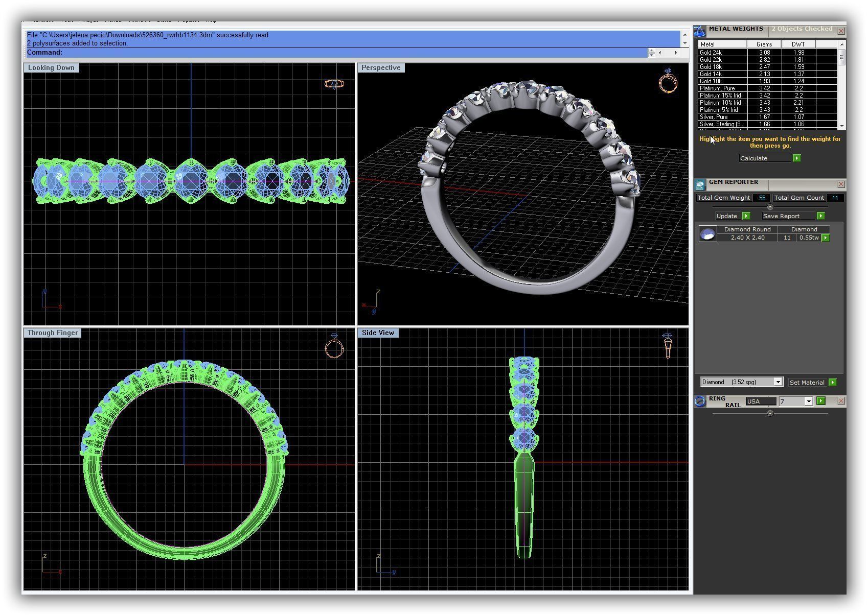Select the Platinum, Pure row

(x=767, y=88)
